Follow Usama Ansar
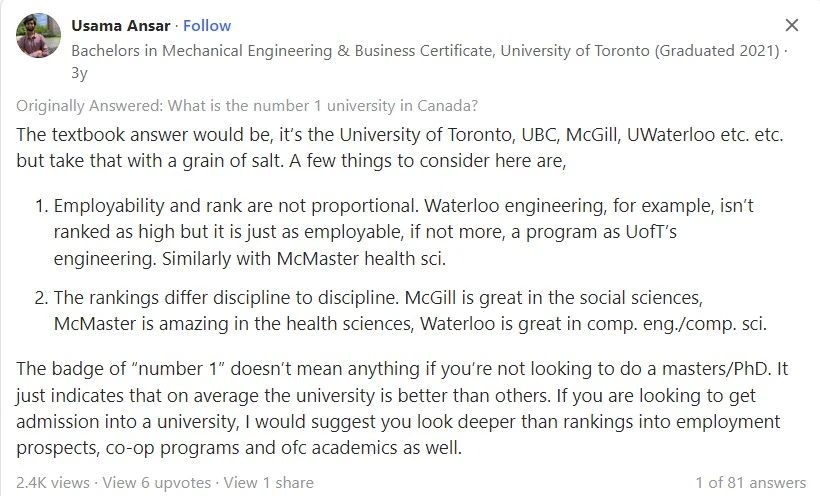 tap(207, 26)
